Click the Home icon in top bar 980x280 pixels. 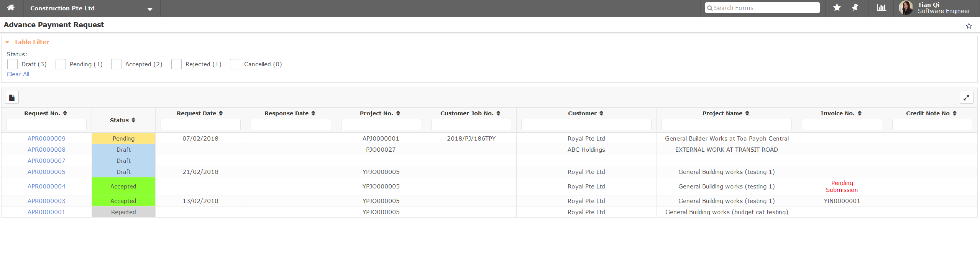pos(11,8)
